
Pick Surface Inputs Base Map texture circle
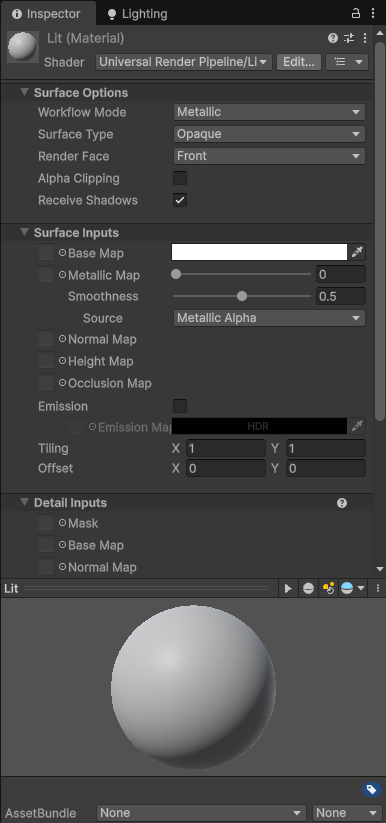coord(62,252)
